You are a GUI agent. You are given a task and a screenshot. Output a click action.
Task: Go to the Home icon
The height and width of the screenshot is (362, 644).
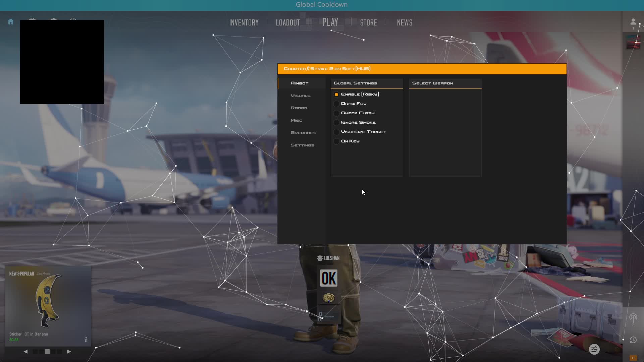click(11, 22)
